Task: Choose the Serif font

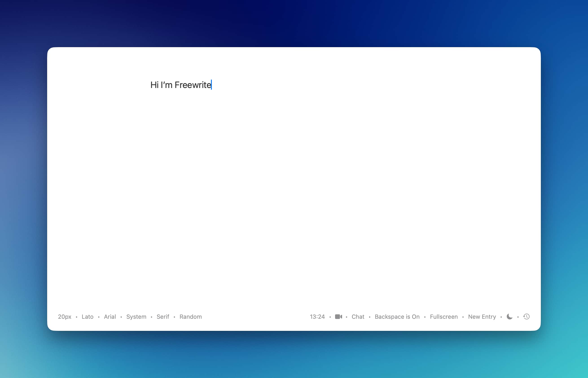Action: 163,317
